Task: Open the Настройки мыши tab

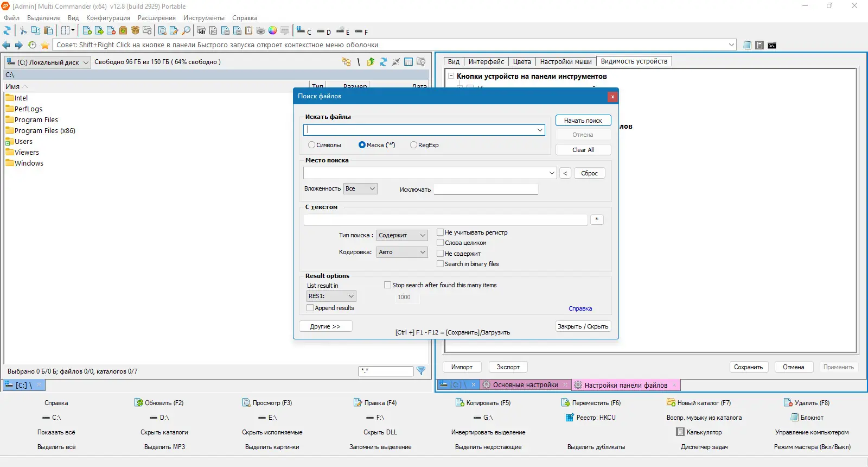Action: coord(566,62)
